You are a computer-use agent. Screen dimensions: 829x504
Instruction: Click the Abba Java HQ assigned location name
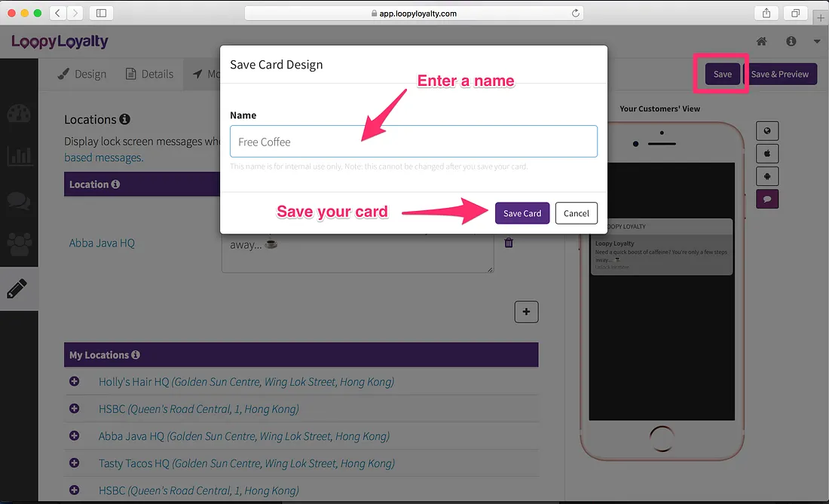(x=102, y=243)
